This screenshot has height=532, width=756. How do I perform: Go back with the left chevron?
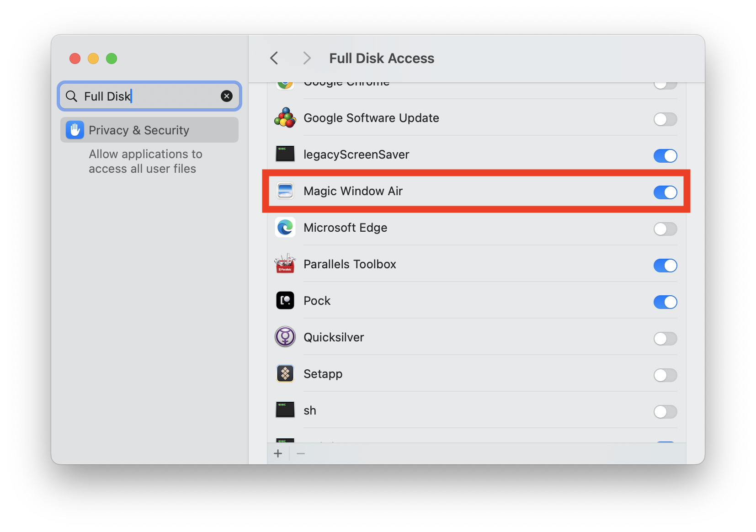[274, 58]
